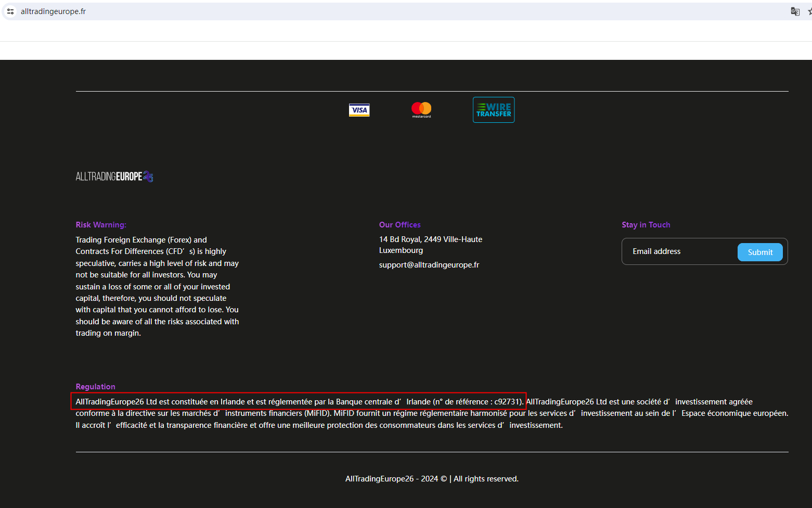Click the All rights reserved copyright line
This screenshot has height=508, width=812.
(432, 479)
